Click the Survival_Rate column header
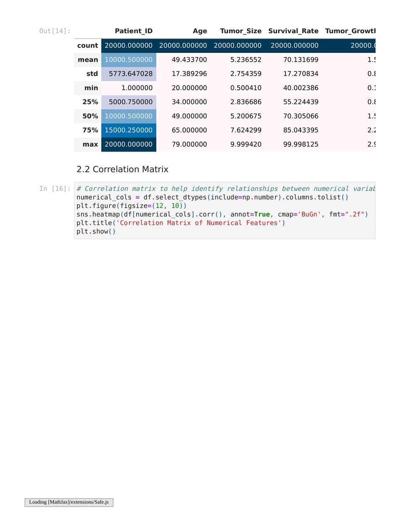411x532 pixels. click(x=293, y=31)
